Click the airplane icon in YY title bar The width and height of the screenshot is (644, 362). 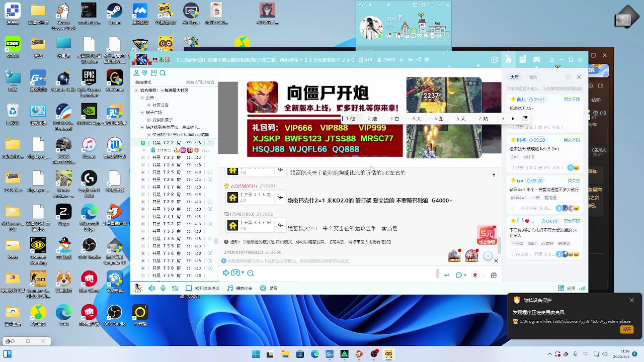pyautogui.click(x=410, y=60)
